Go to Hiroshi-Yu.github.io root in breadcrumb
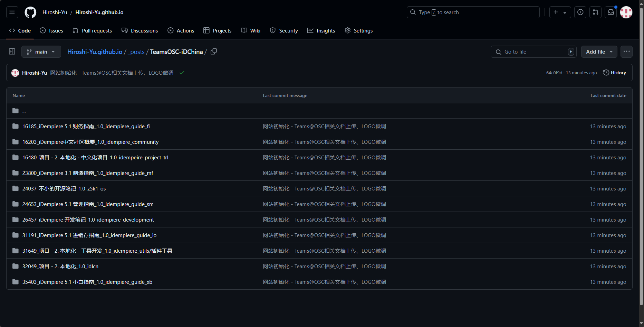644x327 pixels. [95, 52]
